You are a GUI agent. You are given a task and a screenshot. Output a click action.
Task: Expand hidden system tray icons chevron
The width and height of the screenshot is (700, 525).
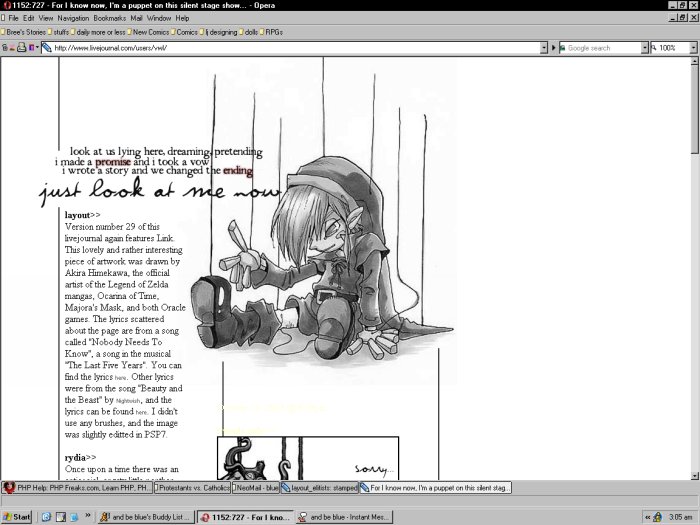[647, 517]
